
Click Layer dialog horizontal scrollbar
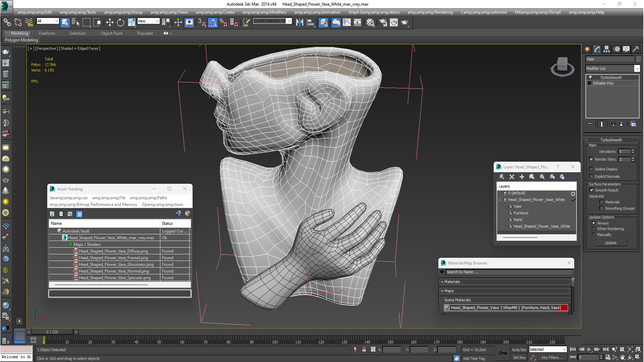pyautogui.click(x=520, y=237)
